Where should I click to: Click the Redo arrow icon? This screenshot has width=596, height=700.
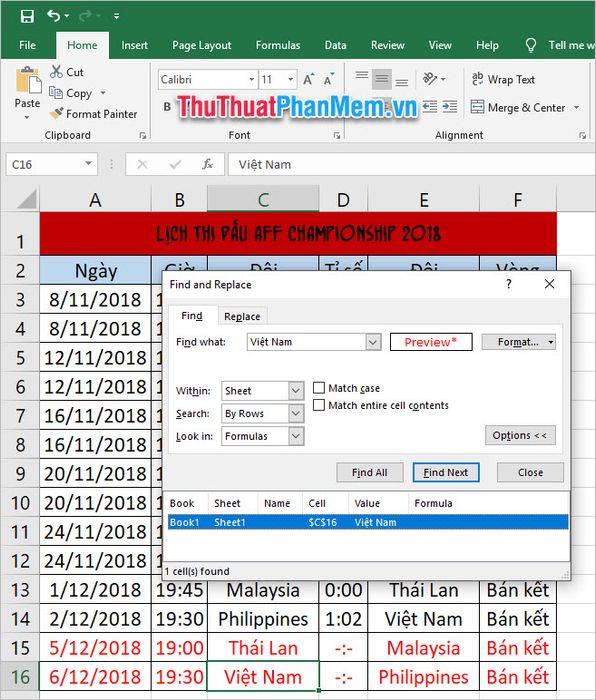85,16
